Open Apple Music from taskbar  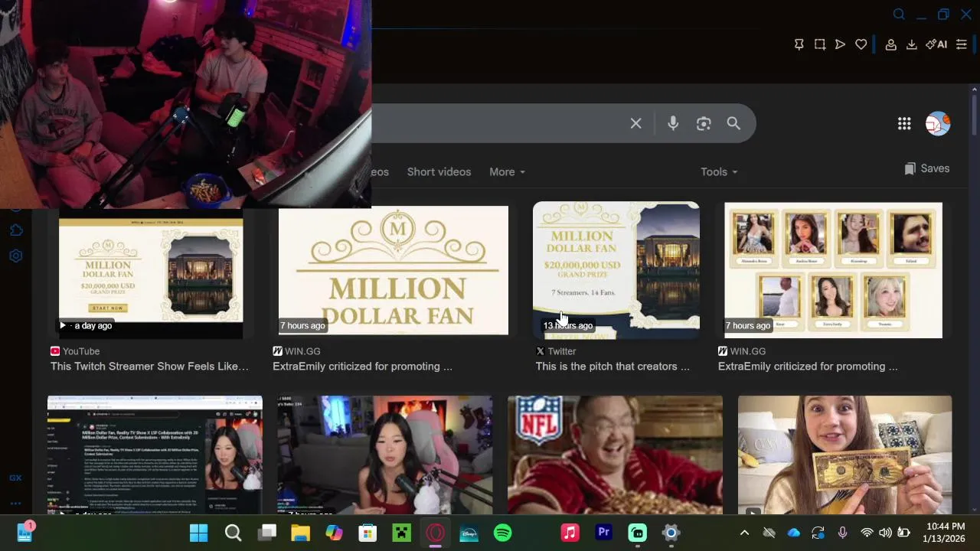point(570,533)
